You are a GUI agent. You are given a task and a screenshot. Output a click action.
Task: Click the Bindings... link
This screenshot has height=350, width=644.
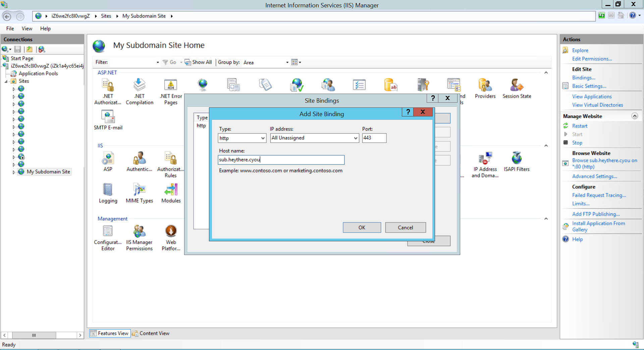click(x=584, y=78)
